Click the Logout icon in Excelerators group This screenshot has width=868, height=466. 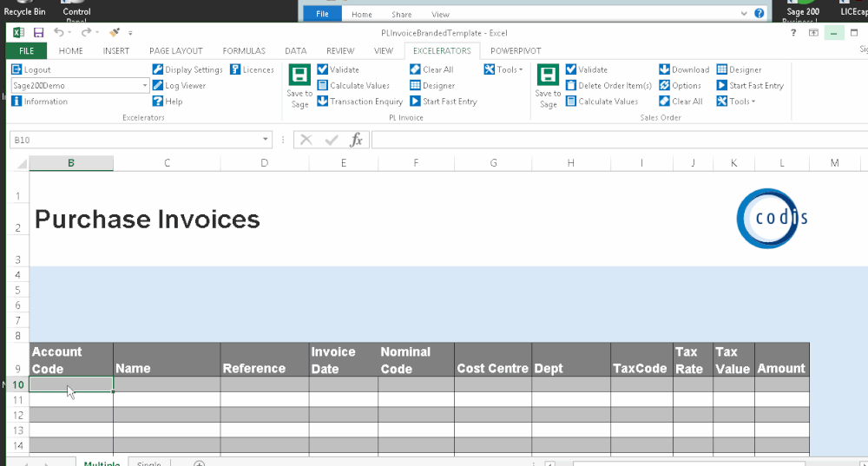tap(16, 69)
